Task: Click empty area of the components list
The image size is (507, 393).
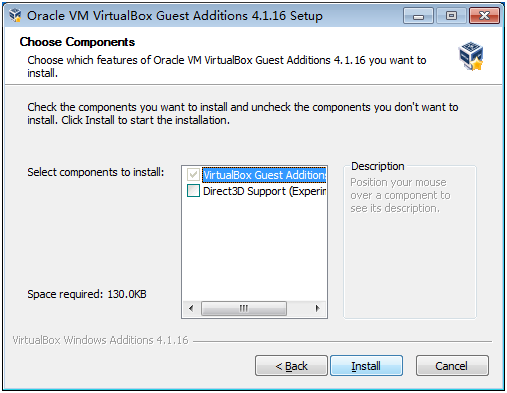Action: coord(254,250)
